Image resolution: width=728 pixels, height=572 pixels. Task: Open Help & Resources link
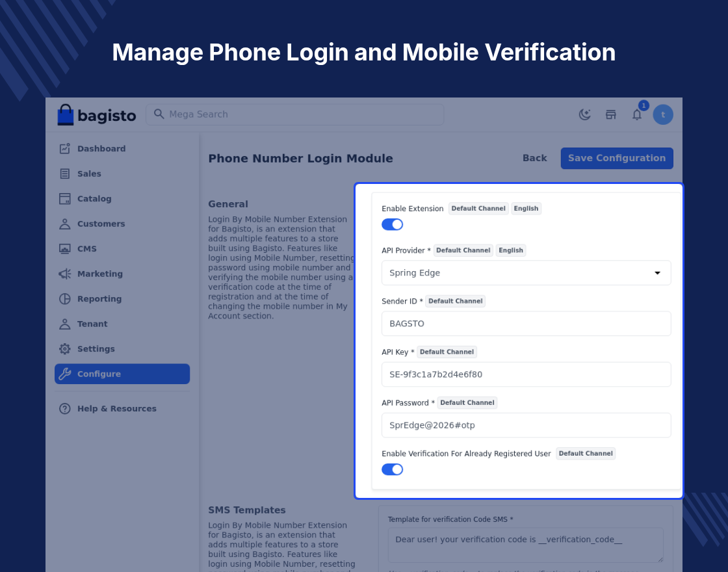click(117, 409)
